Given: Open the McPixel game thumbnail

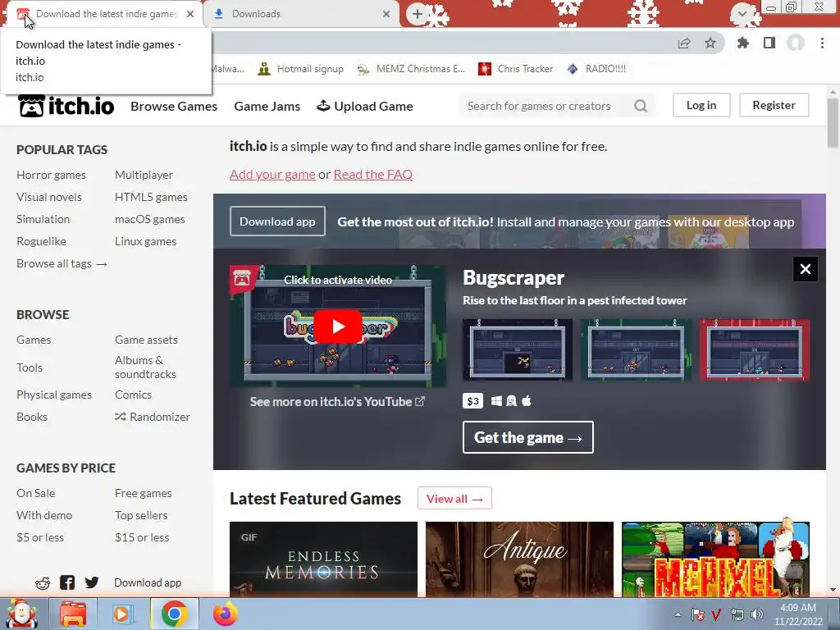Looking at the screenshot, I should [715, 559].
